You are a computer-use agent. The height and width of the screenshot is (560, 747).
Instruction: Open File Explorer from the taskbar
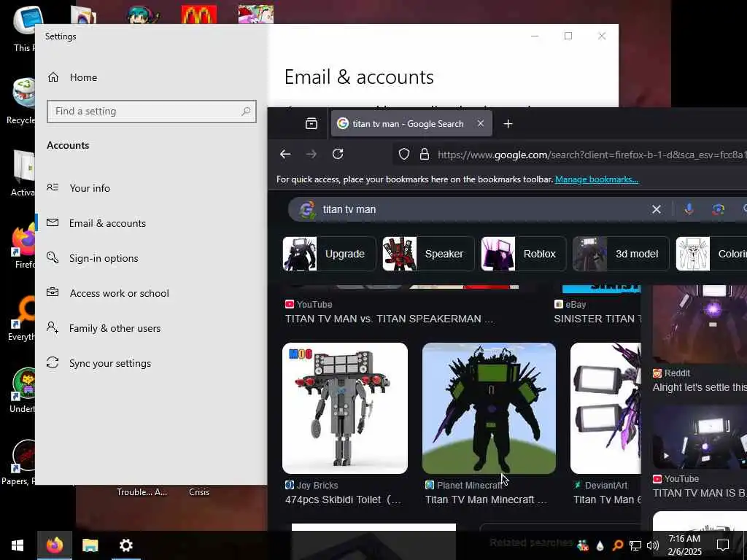click(x=90, y=545)
